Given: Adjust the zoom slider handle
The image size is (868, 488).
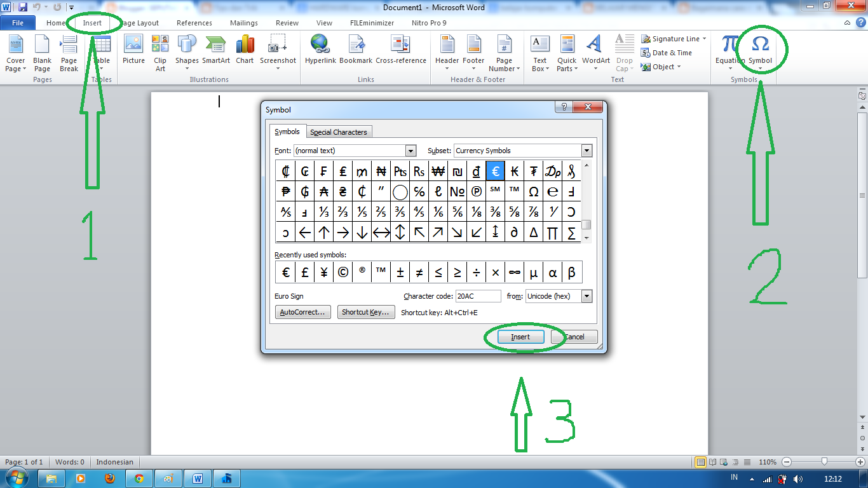Looking at the screenshot, I should click(824, 462).
